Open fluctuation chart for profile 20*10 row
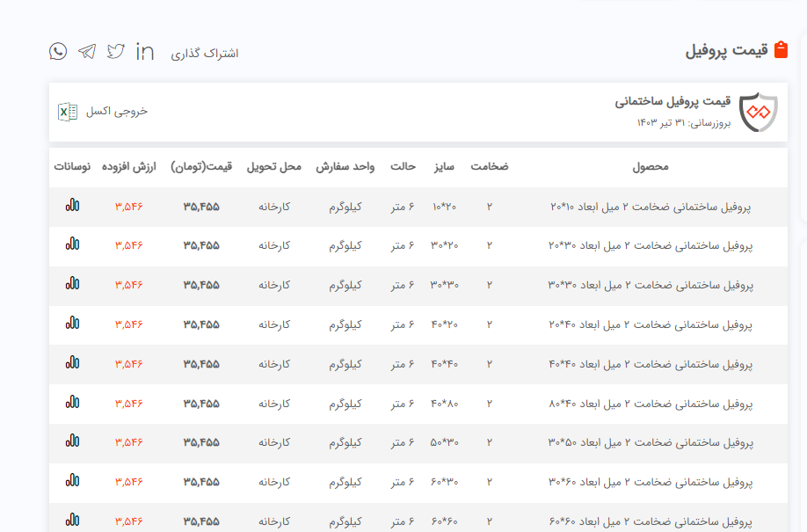This screenshot has width=807, height=532. click(72, 205)
